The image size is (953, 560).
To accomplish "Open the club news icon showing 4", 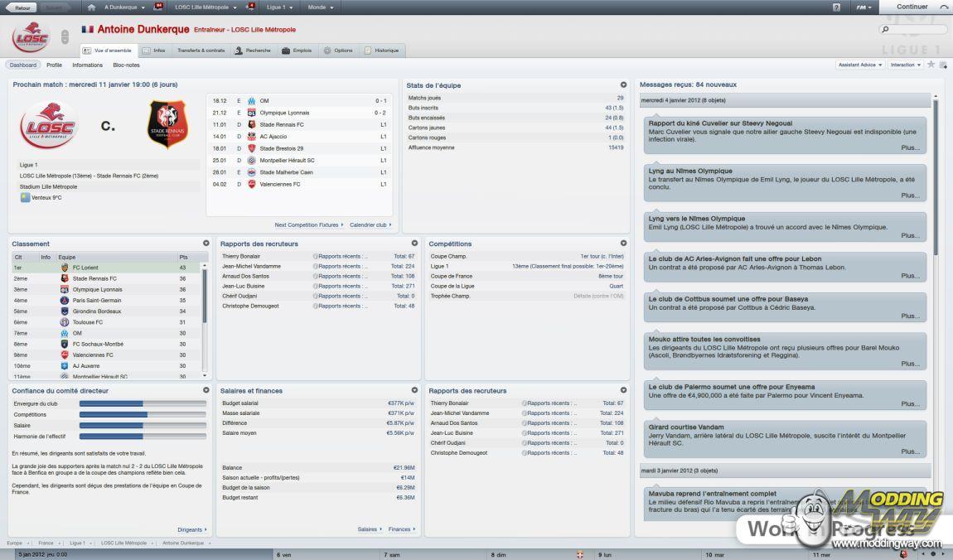I will tap(250, 7).
